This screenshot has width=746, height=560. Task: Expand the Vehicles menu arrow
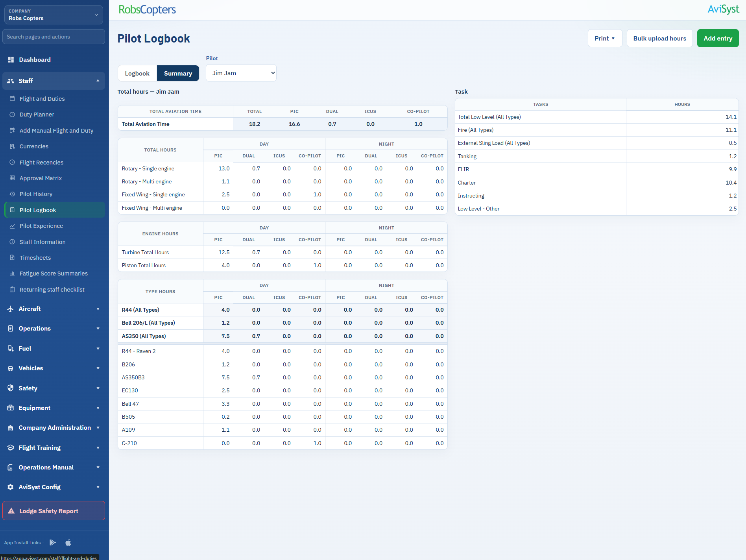point(98,368)
